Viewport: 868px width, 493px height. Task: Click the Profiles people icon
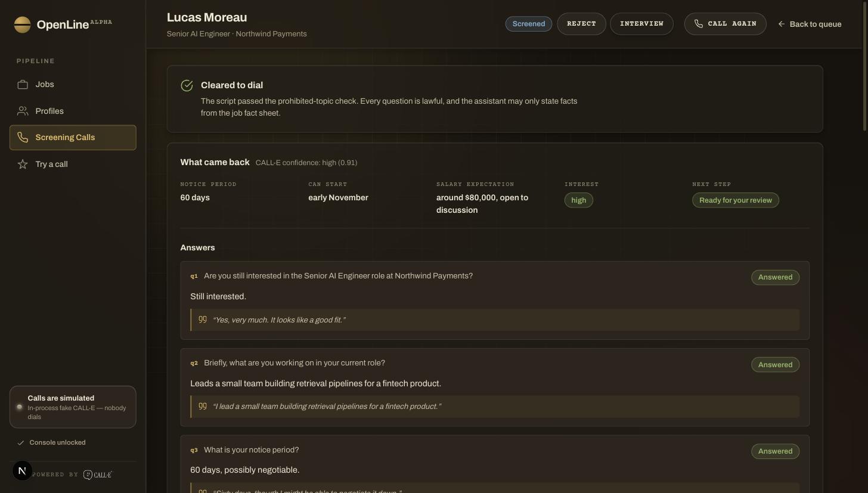(x=23, y=111)
